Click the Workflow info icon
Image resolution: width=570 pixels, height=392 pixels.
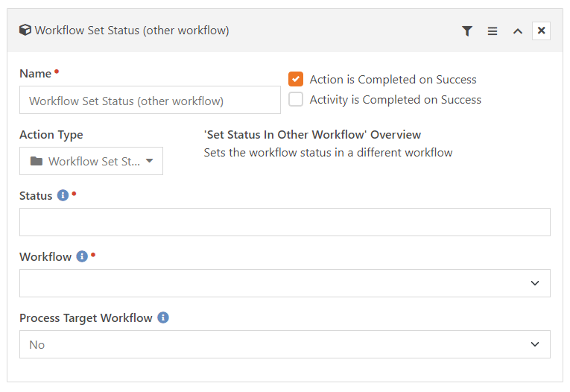pyautogui.click(x=82, y=256)
